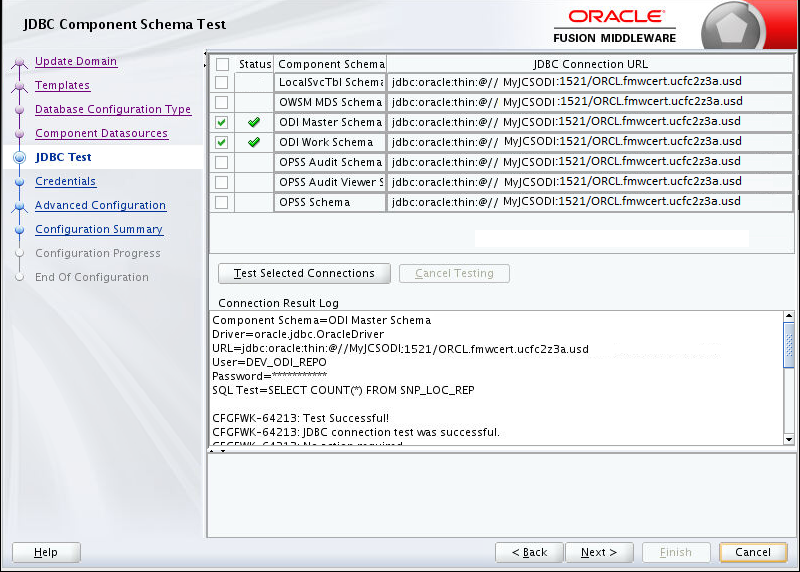Click the Test Successful! log line

click(301, 418)
